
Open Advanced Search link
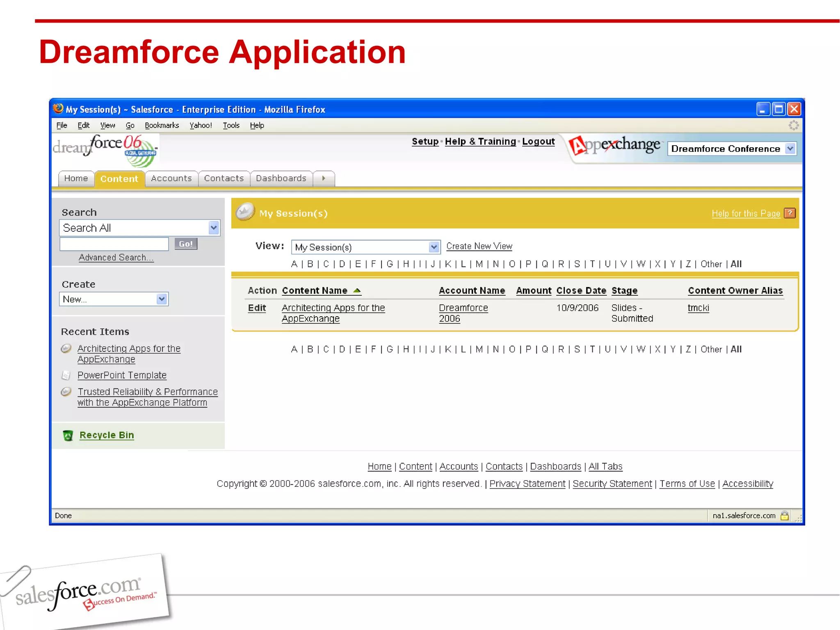[x=116, y=258]
